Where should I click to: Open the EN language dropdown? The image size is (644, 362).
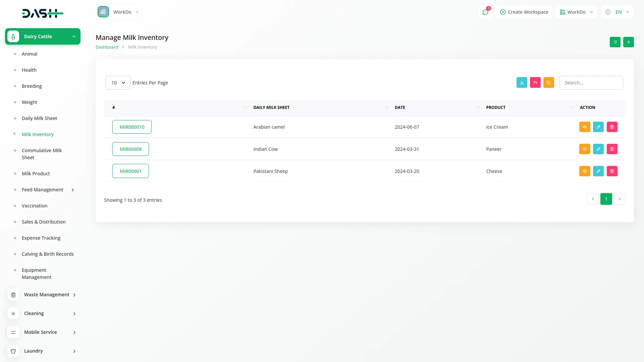618,12
